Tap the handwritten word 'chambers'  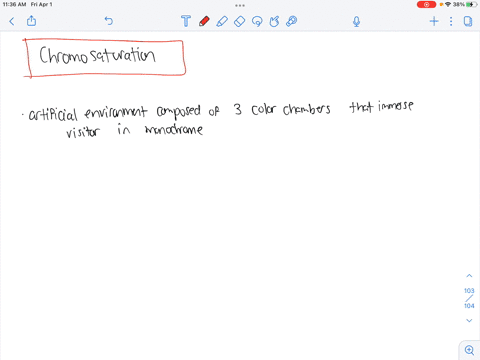pos(306,109)
